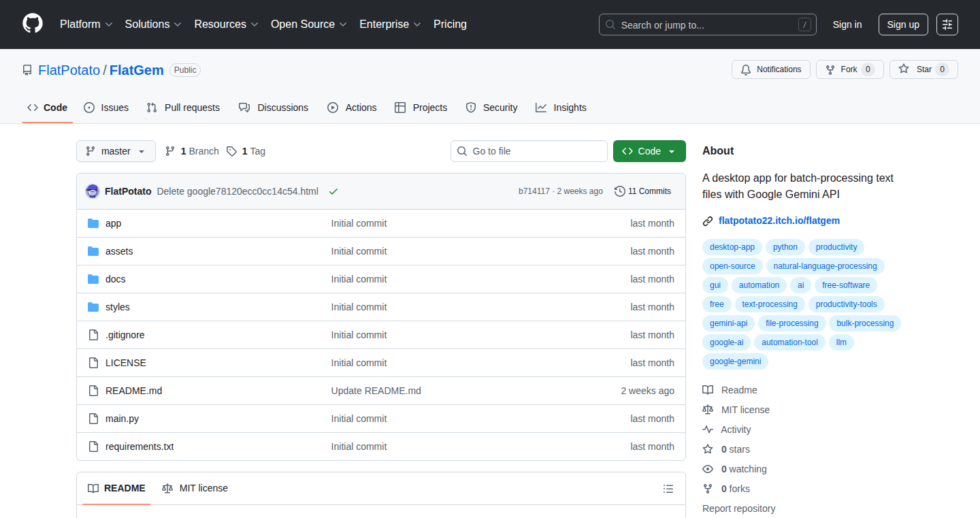Switch to the Actions tab
This screenshot has width=980, height=518.
tap(352, 108)
